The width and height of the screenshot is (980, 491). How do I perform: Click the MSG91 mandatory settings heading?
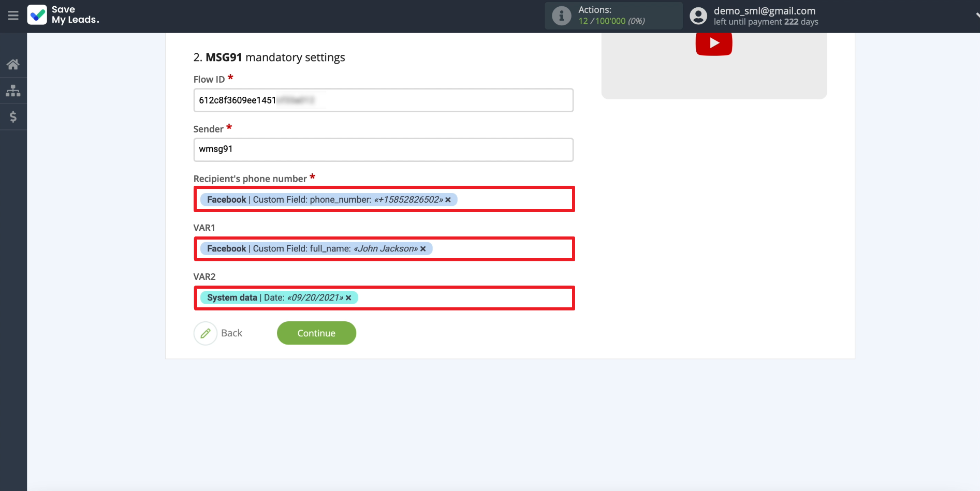[269, 57]
